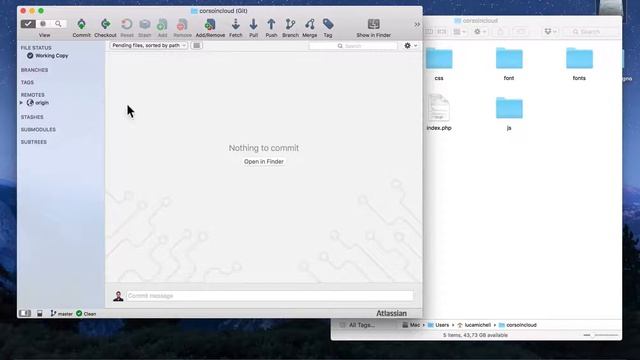Click the Commit message field
This screenshot has height=360, width=640.
click(x=269, y=296)
